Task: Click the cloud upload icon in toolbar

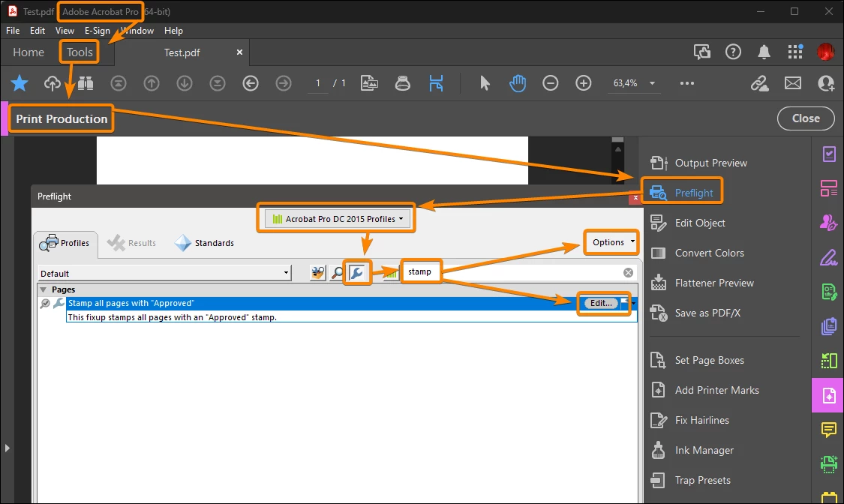Action: point(53,83)
